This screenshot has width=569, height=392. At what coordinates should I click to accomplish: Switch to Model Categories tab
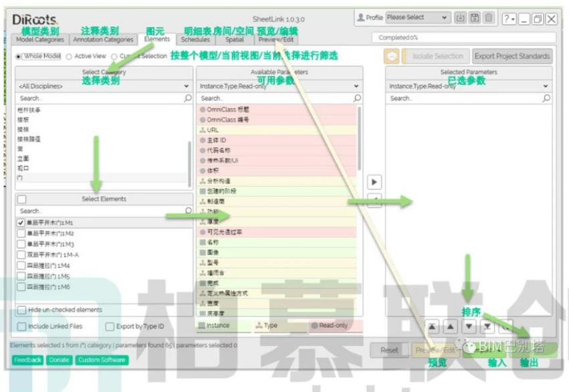click(40, 39)
